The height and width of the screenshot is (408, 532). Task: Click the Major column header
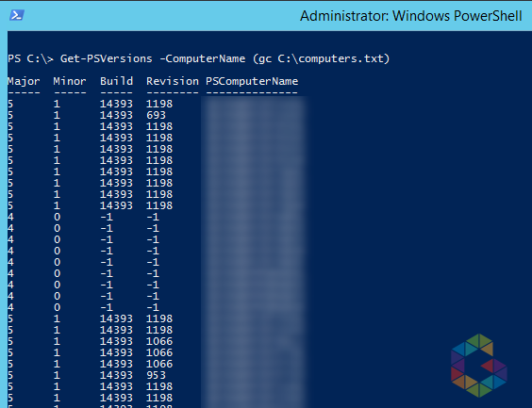click(x=24, y=81)
